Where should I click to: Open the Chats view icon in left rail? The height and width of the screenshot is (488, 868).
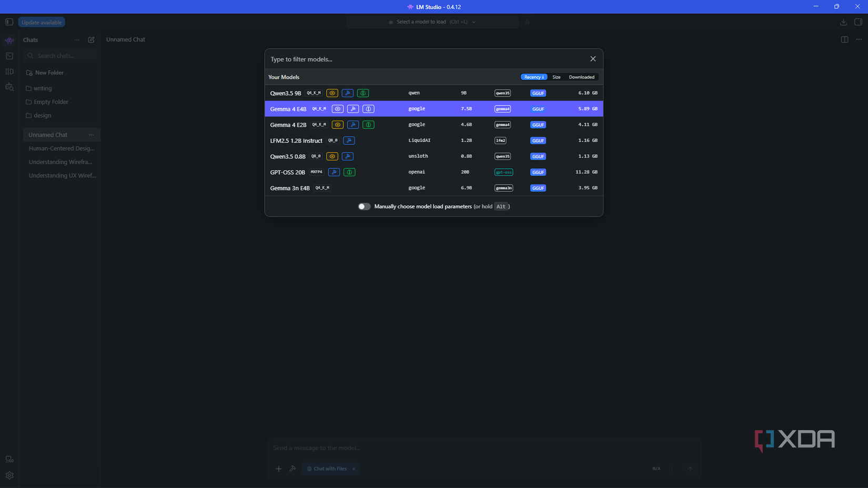(x=9, y=40)
